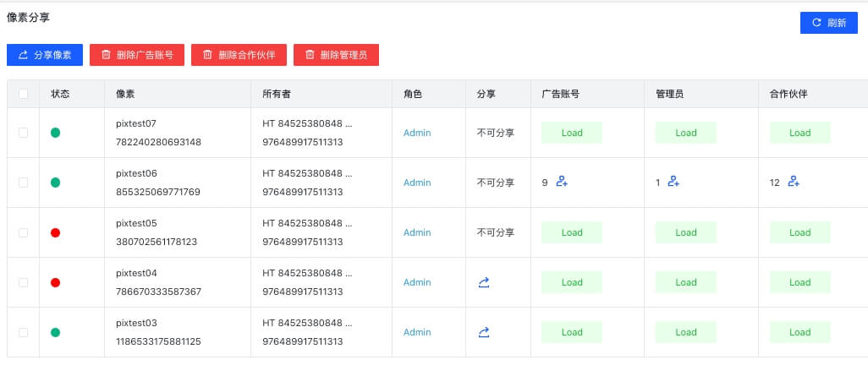Screen dimensions: 868x387
Task: Toggle the select-all checkbox in table header
Action: [x=23, y=94]
